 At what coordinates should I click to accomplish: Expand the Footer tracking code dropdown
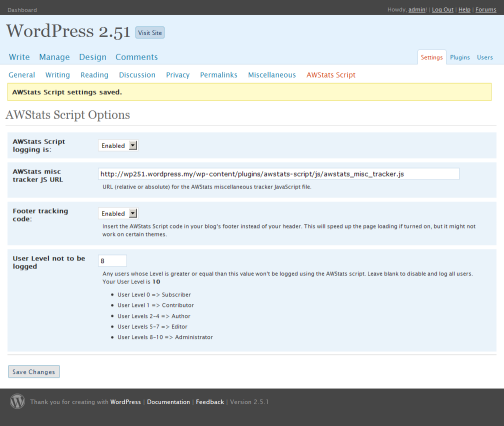[118, 213]
